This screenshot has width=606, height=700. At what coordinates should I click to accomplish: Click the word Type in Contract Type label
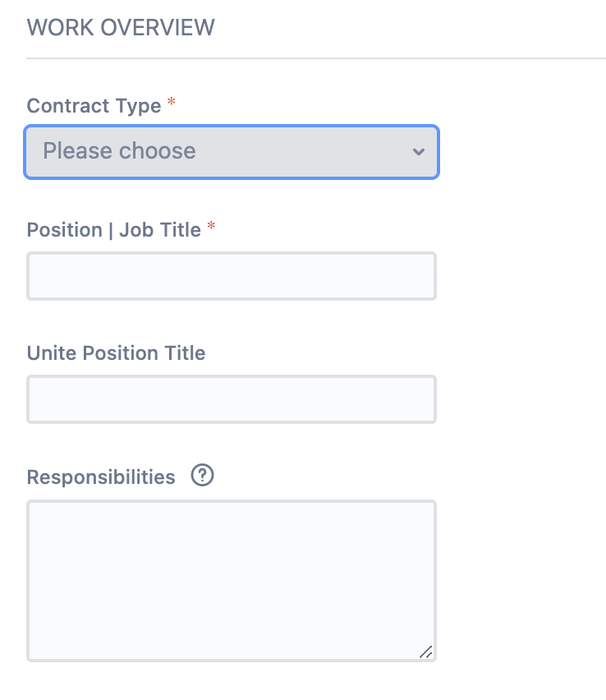138,107
